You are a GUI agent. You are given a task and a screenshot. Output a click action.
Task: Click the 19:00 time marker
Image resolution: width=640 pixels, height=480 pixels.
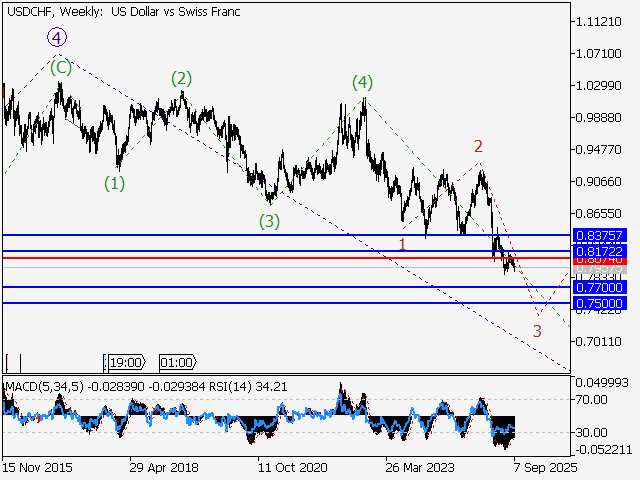point(126,362)
